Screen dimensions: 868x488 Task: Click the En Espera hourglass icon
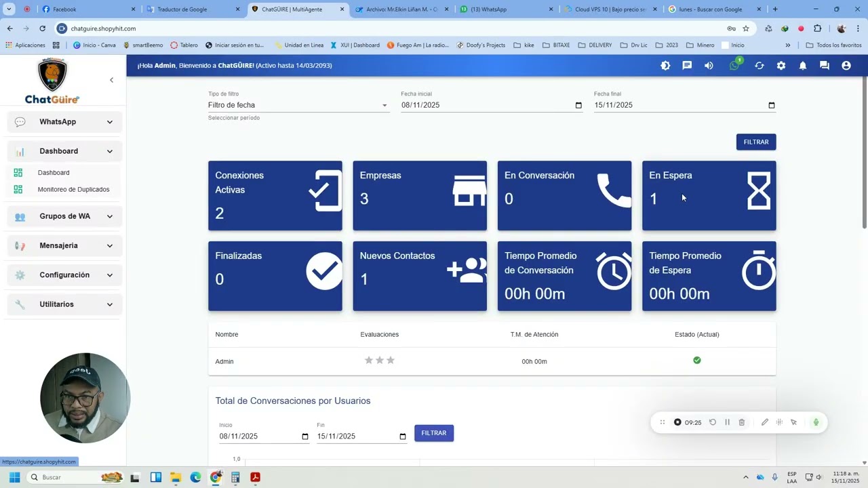click(x=759, y=190)
